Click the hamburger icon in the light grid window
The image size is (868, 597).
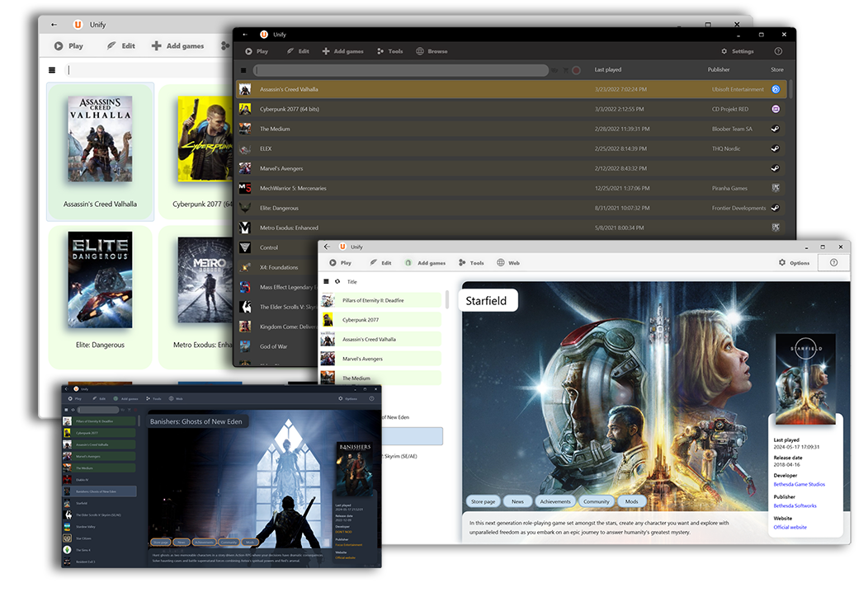click(x=52, y=70)
